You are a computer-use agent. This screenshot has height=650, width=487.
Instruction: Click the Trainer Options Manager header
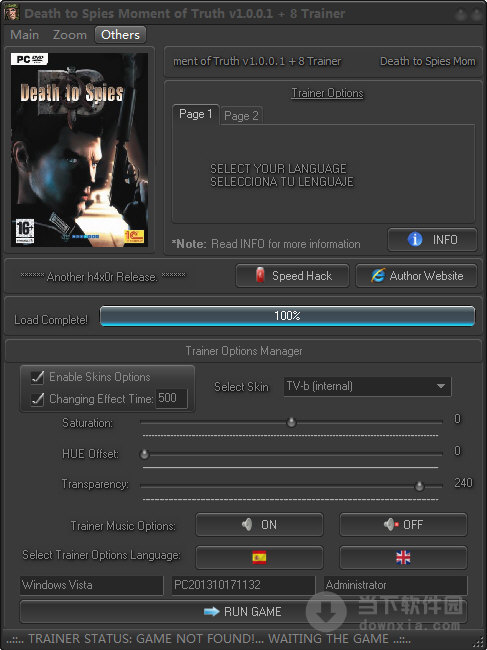click(x=244, y=351)
